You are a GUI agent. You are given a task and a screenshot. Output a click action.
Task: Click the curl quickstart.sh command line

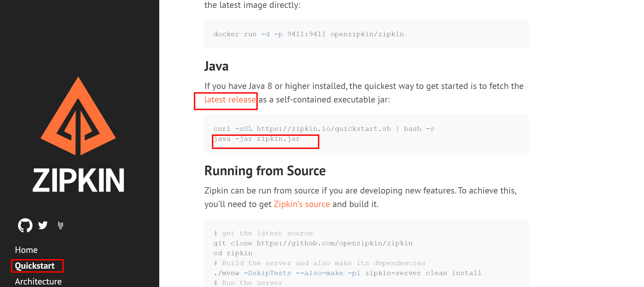click(x=323, y=129)
